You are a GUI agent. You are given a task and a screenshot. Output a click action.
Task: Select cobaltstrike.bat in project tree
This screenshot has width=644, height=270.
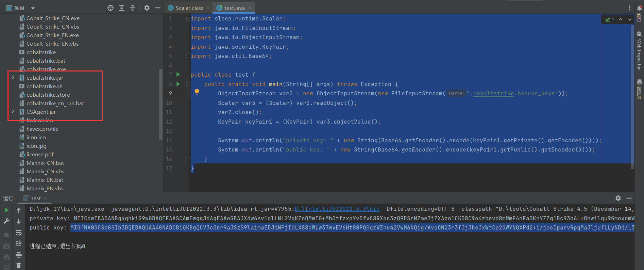click(x=46, y=61)
